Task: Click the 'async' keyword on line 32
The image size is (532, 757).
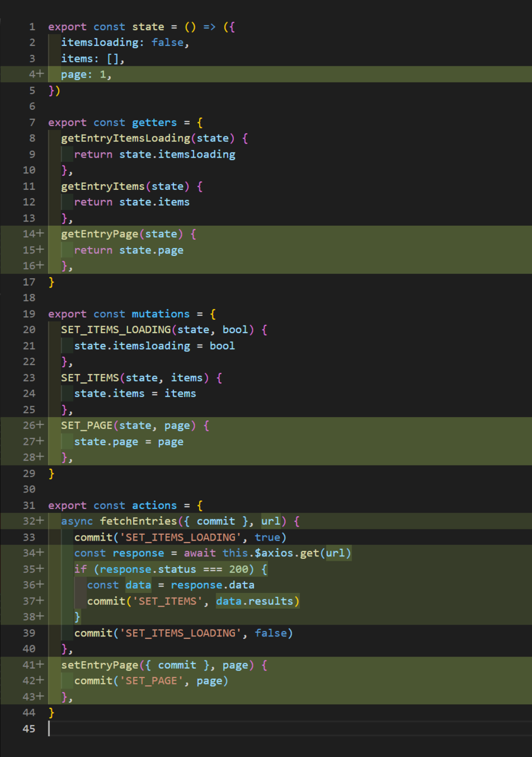Action: pyautogui.click(x=77, y=522)
